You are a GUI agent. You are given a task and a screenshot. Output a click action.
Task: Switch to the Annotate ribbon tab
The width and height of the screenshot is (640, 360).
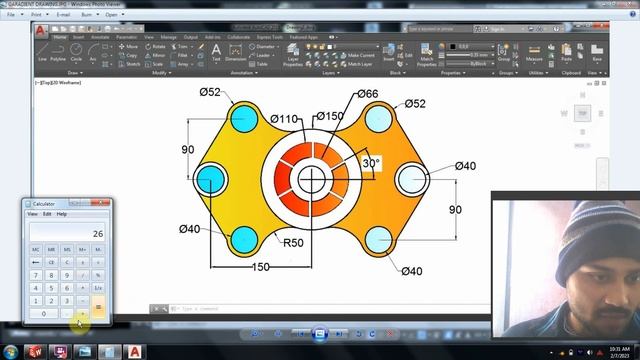(100, 37)
